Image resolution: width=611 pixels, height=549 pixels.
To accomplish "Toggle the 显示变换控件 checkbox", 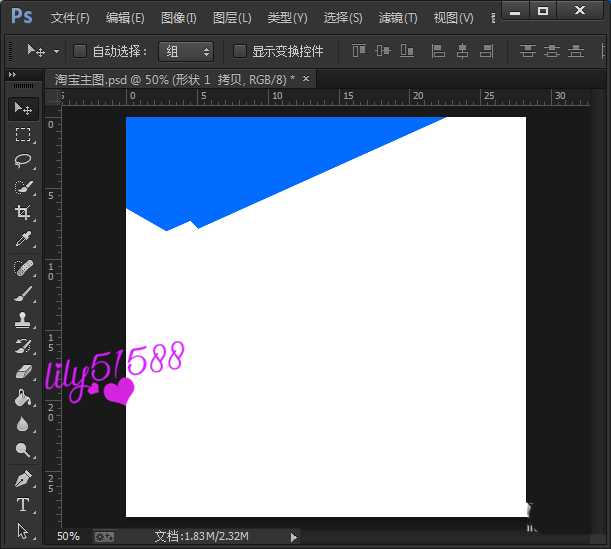I will [240, 51].
